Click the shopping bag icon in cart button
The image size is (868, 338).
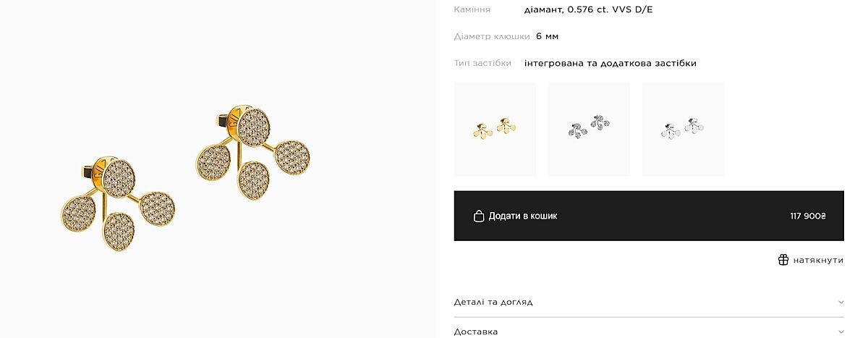tap(478, 216)
